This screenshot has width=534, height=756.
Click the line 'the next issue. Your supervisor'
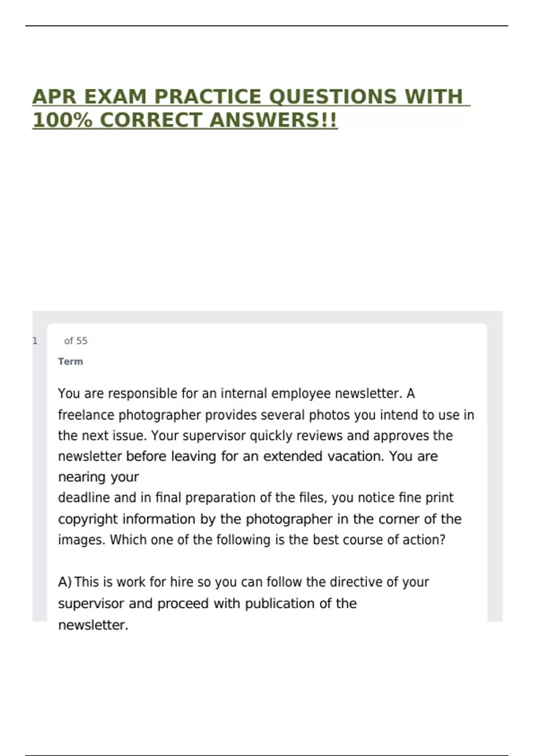point(255,435)
